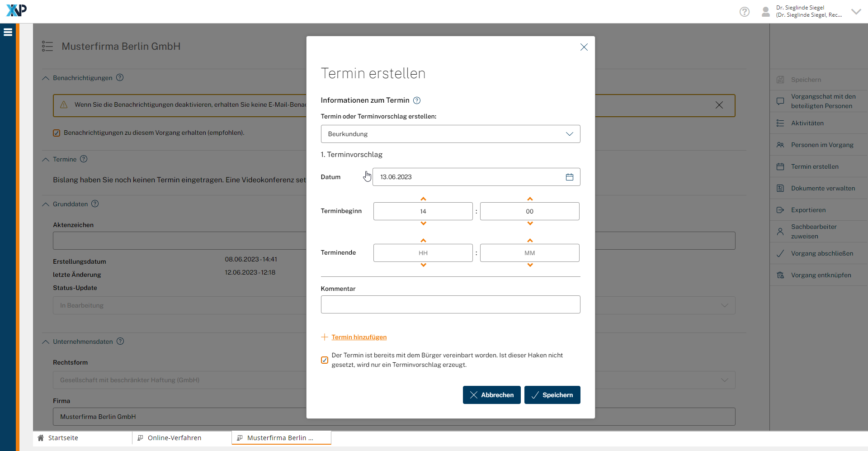This screenshot has height=451, width=868.
Task: Click the Kommentar input field
Action: pos(450,304)
